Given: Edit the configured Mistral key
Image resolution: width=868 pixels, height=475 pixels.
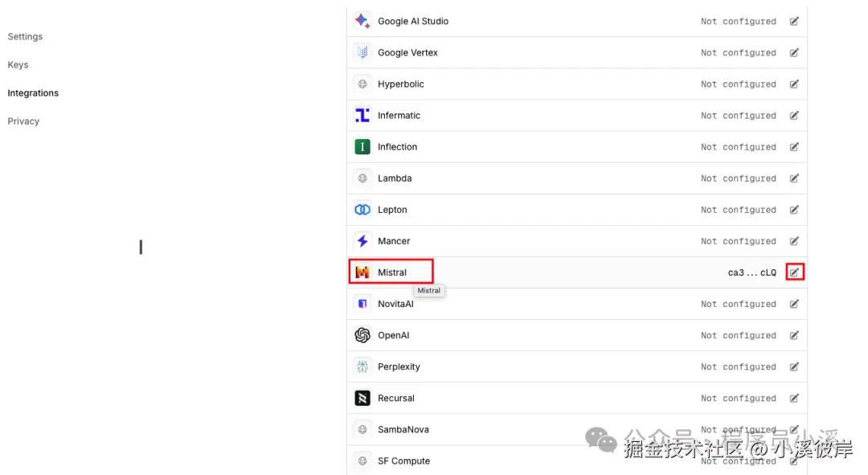Looking at the screenshot, I should pos(794,272).
